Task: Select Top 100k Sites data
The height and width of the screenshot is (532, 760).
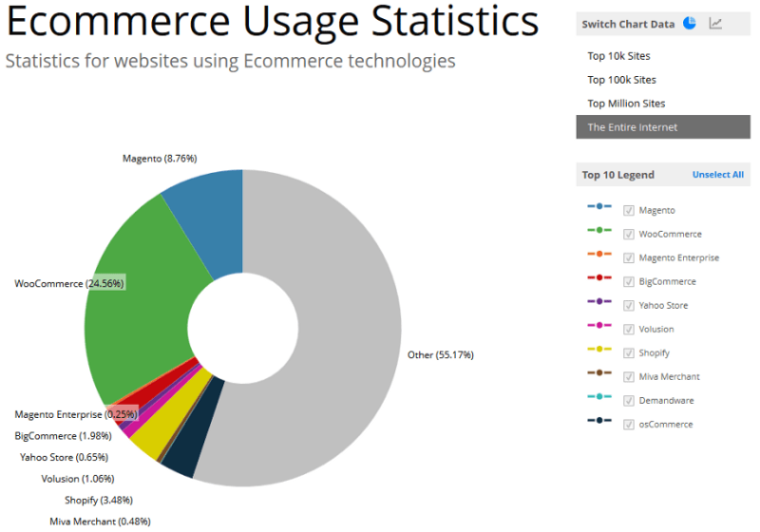Action: [621, 80]
